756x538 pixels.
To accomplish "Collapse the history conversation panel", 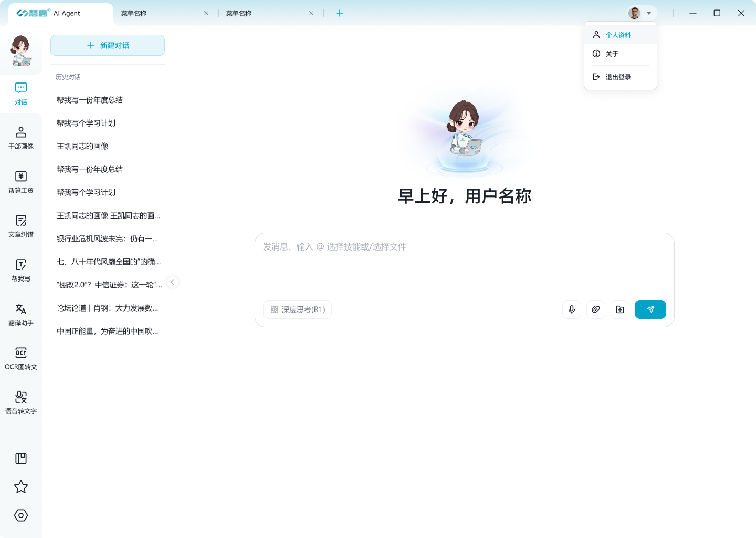I will pos(173,282).
